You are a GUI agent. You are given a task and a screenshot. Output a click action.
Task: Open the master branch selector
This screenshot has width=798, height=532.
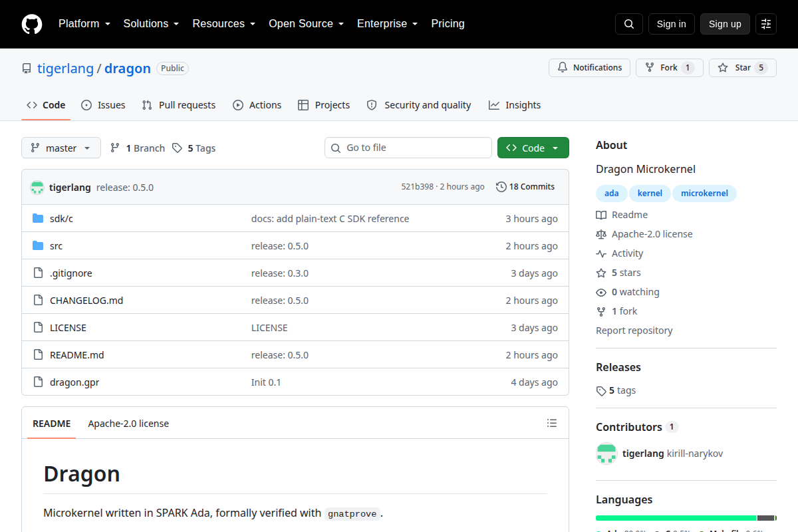(x=61, y=148)
